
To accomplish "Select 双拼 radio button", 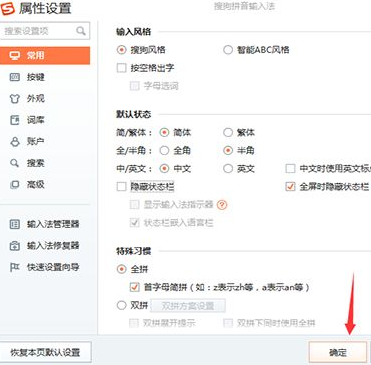I will 121,305.
